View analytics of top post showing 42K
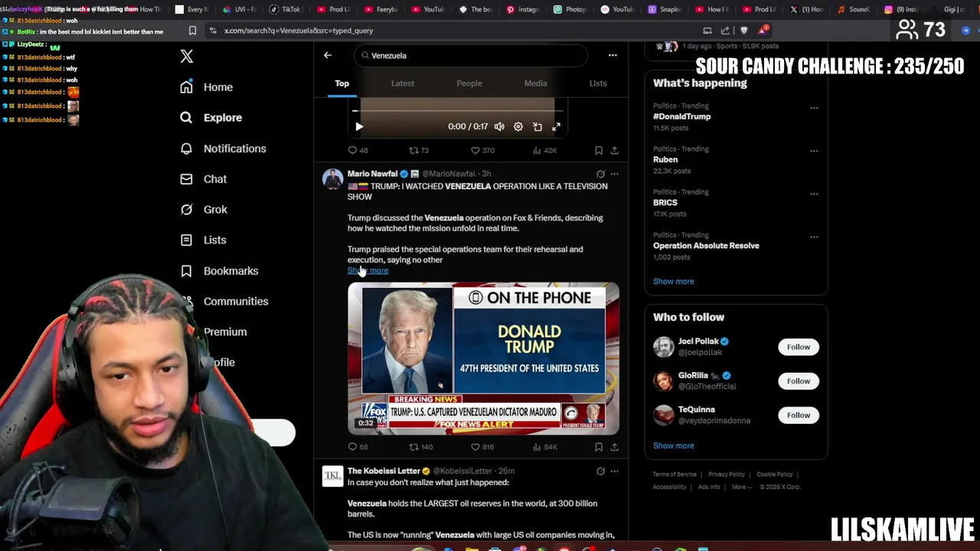 [x=544, y=151]
